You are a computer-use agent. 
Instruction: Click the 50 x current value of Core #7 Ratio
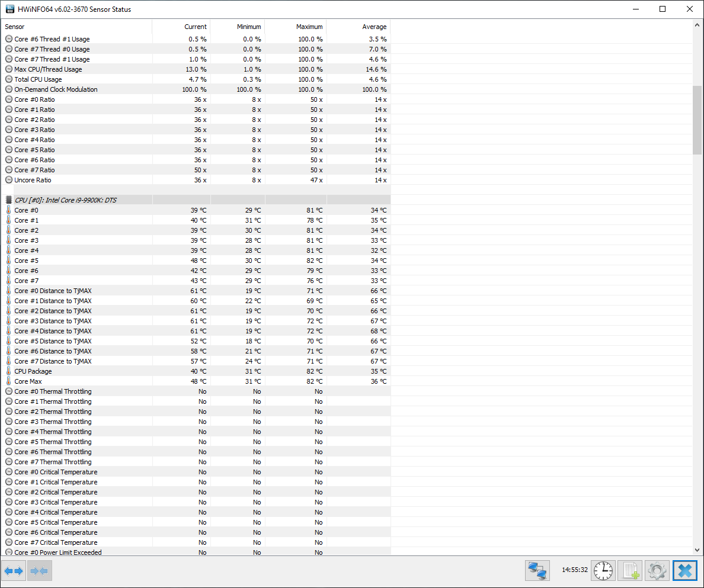click(200, 170)
